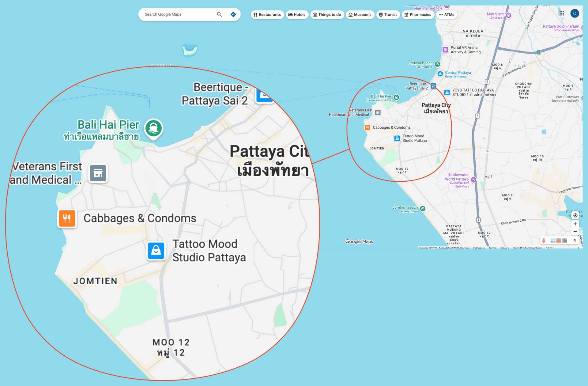
Task: Zoom in with the plus button
Action: tap(575, 224)
